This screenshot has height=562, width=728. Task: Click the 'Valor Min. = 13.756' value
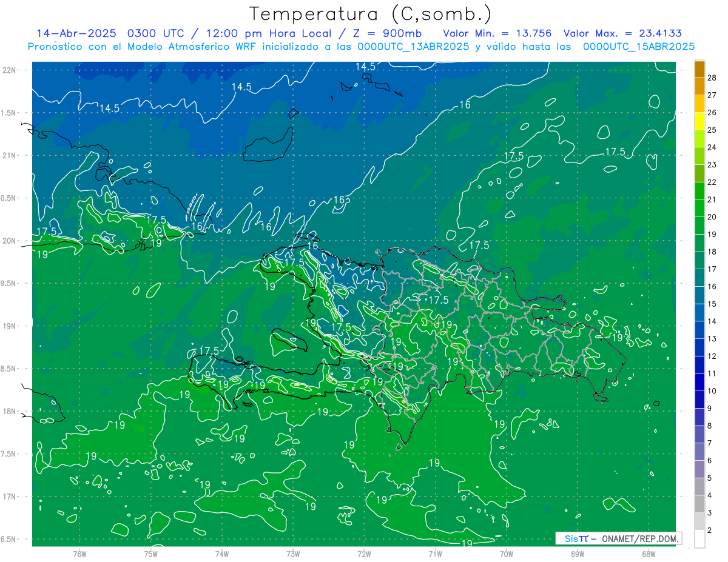pyautogui.click(x=497, y=33)
